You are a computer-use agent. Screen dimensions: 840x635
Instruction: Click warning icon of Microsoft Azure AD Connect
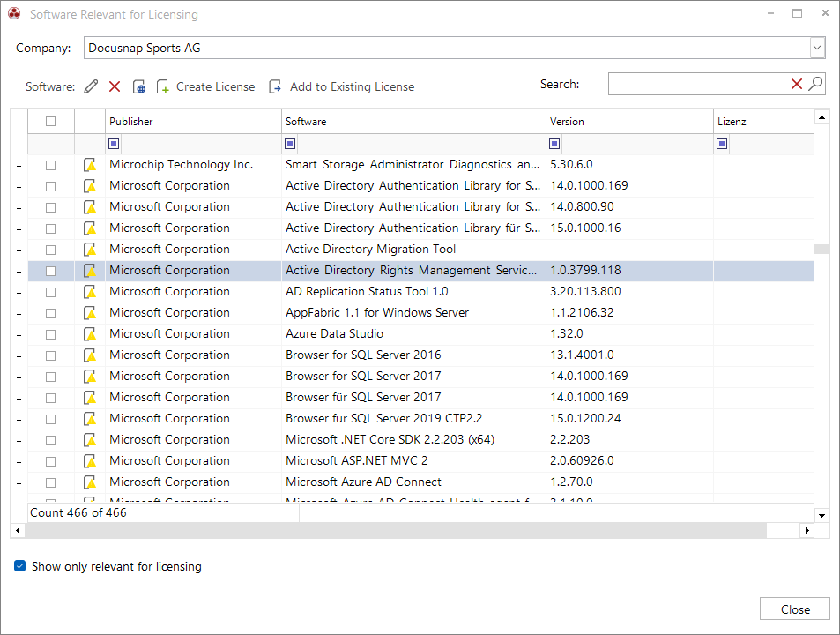click(x=90, y=482)
